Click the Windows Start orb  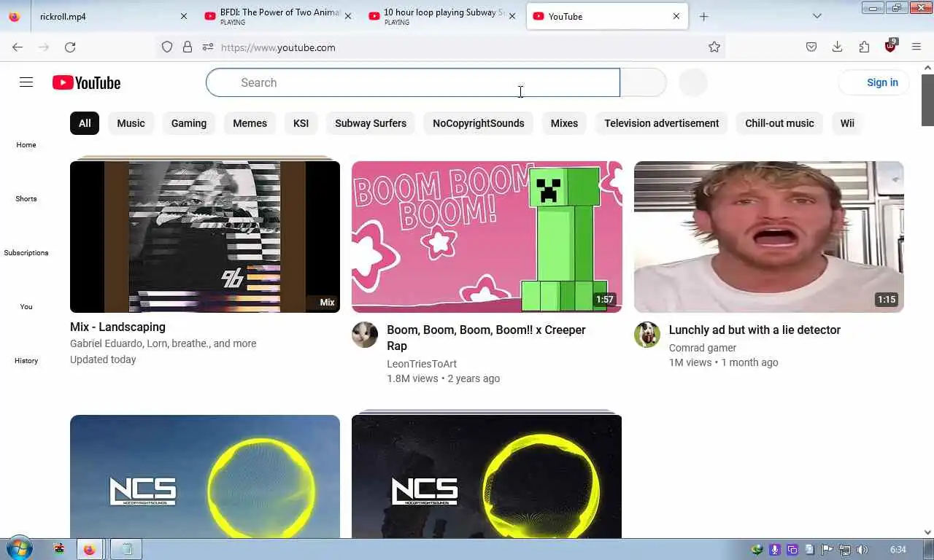point(18,549)
